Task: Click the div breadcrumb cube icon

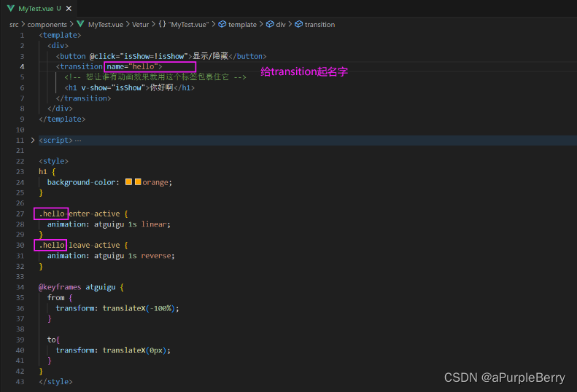Action: (270, 24)
